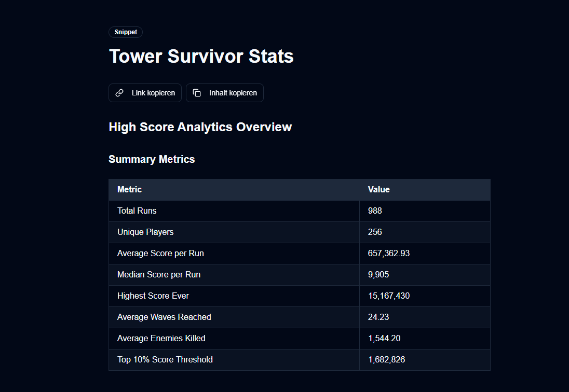Click the Metric column header
569x392 pixels.
(x=234, y=189)
